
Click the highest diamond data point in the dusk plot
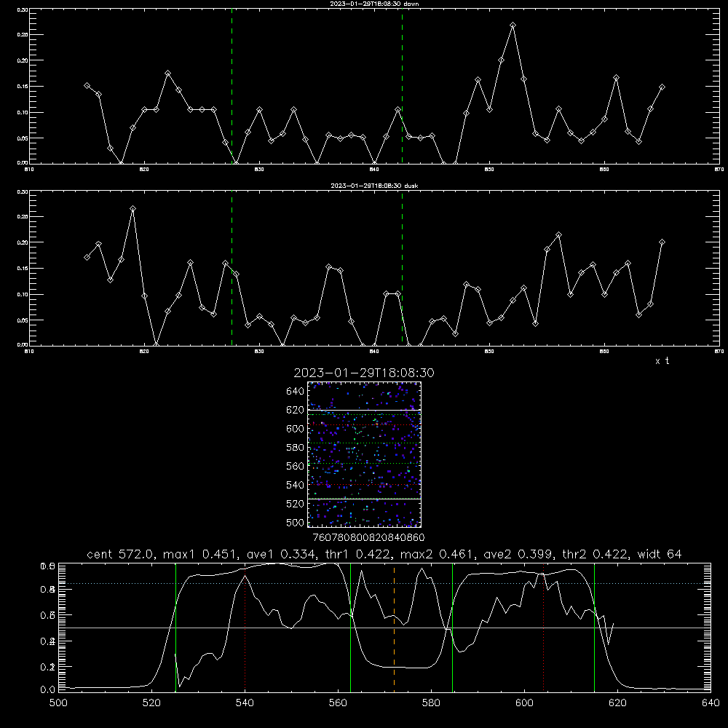point(132,208)
